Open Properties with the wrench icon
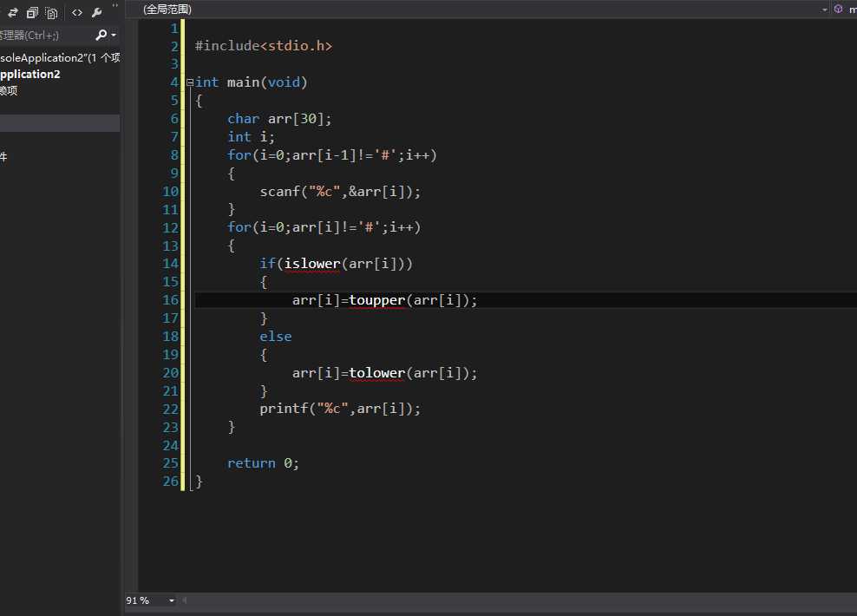The height and width of the screenshot is (616, 857). point(97,12)
